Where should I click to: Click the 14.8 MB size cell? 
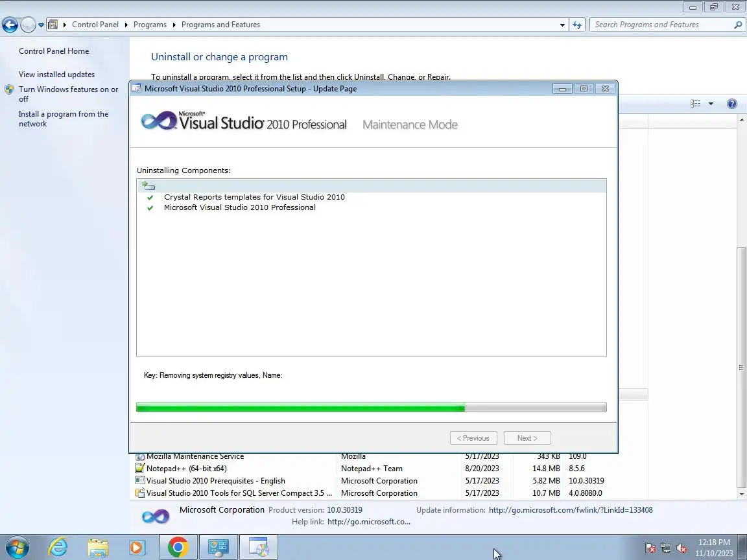point(546,469)
